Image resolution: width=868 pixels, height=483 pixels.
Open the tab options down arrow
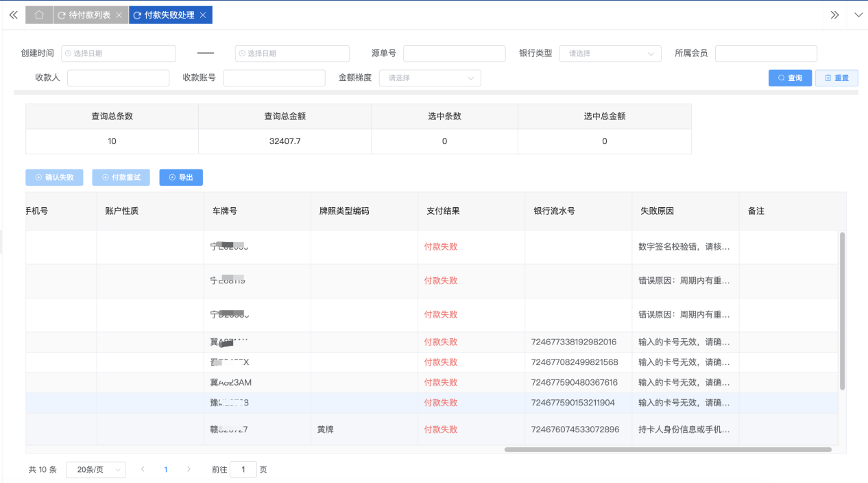858,15
